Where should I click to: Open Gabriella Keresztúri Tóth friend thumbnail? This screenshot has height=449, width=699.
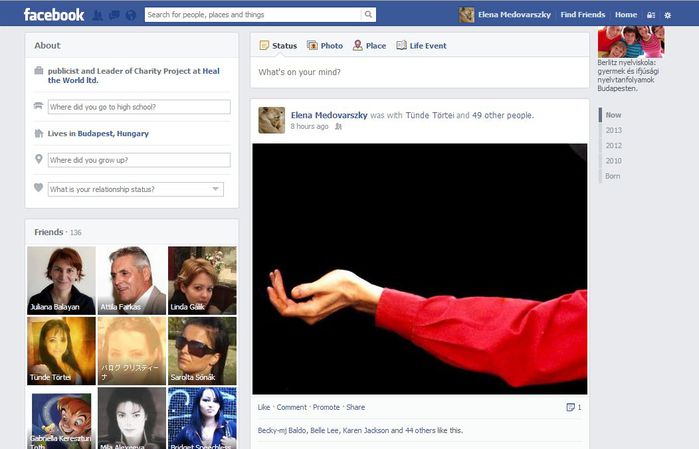(62, 418)
